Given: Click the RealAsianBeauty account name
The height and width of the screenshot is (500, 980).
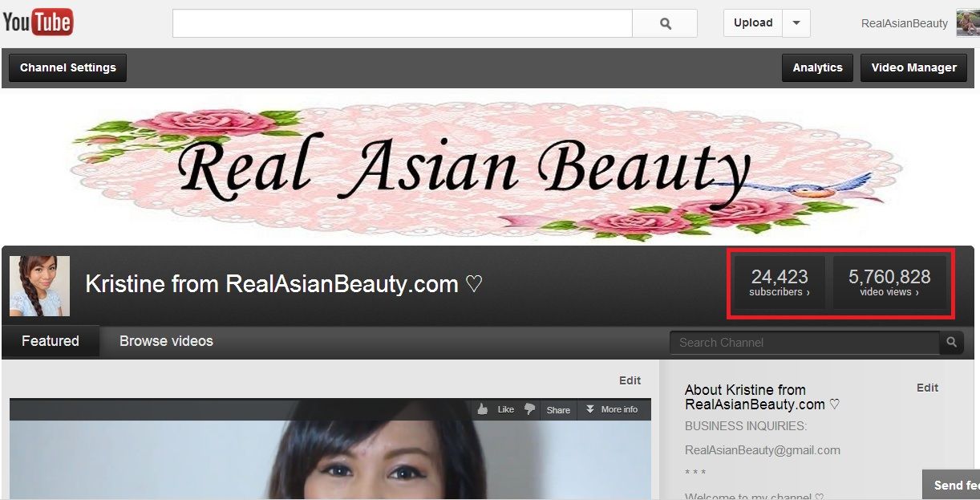Looking at the screenshot, I should (x=904, y=23).
